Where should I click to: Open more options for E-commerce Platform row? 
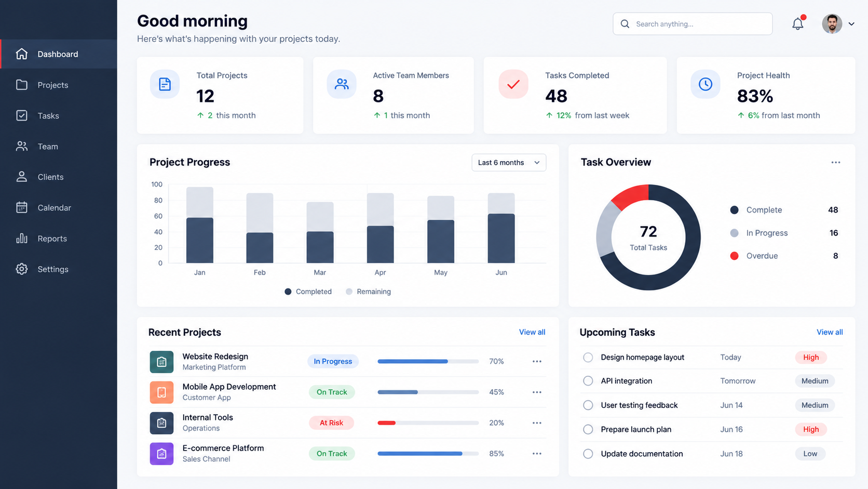537,454
